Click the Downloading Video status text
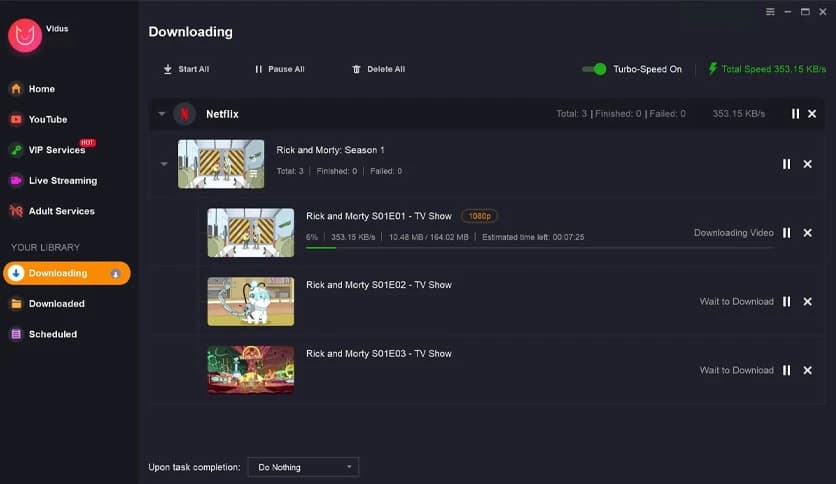The height and width of the screenshot is (484, 836). 734,233
